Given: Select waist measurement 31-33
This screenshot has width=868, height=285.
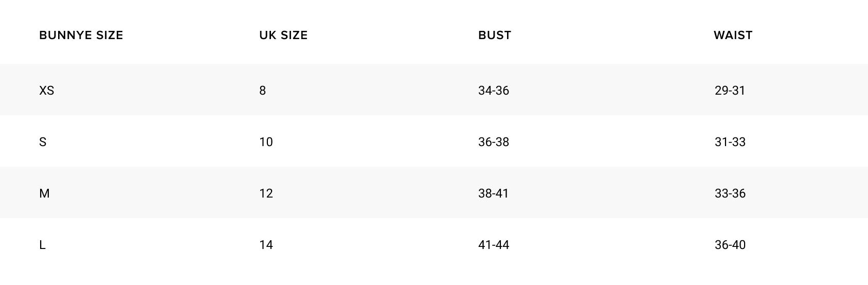Looking at the screenshot, I should [x=730, y=142].
